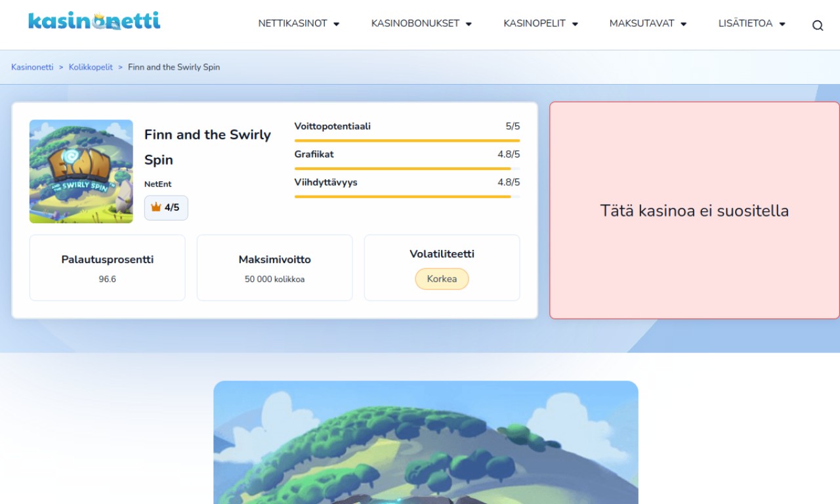840x504 pixels.
Task: Expand the Lisätietoa dropdown arrow
Action: pos(782,24)
